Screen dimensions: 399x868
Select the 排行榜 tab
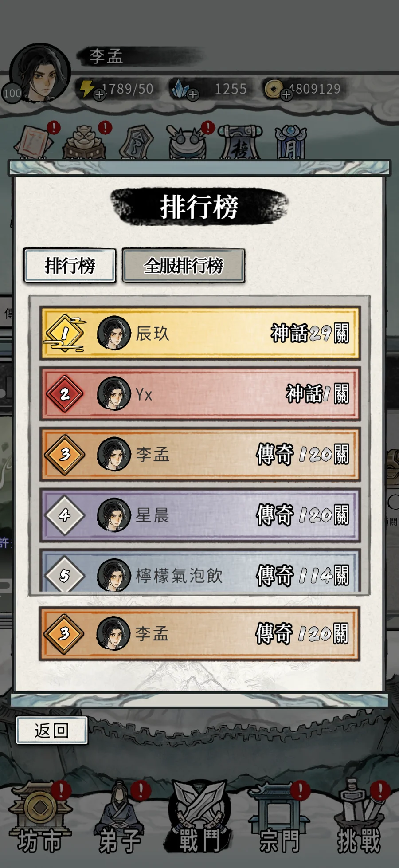[x=70, y=266]
